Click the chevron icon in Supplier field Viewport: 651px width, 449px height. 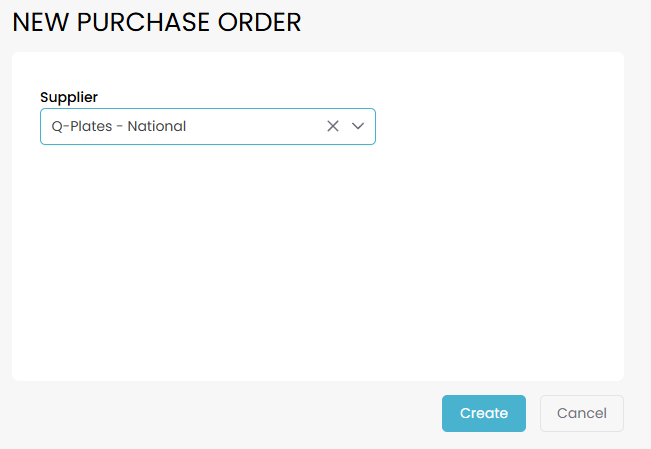click(358, 126)
